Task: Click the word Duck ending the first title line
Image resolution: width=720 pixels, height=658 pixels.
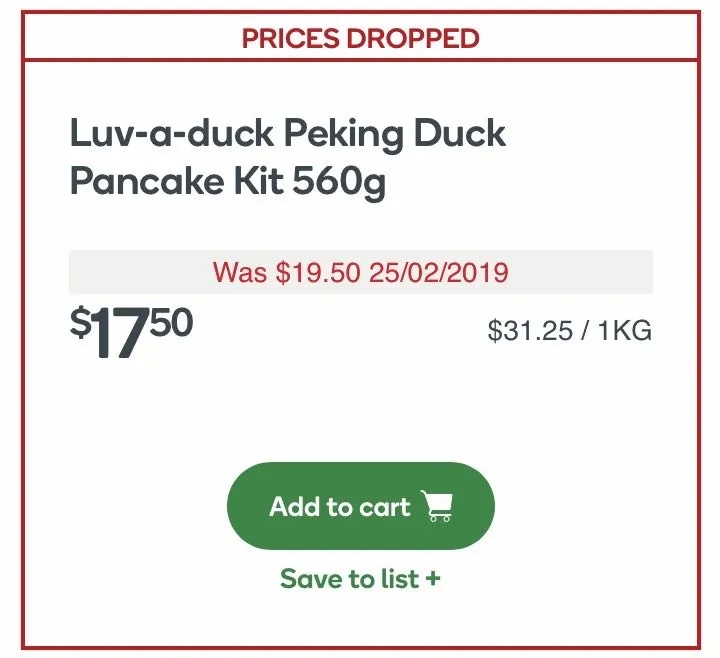Action: 460,133
